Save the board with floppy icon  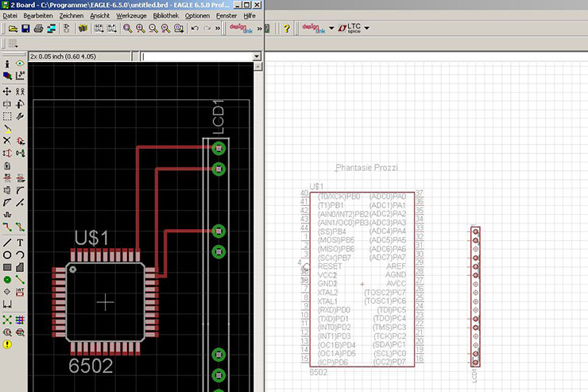click(x=25, y=29)
